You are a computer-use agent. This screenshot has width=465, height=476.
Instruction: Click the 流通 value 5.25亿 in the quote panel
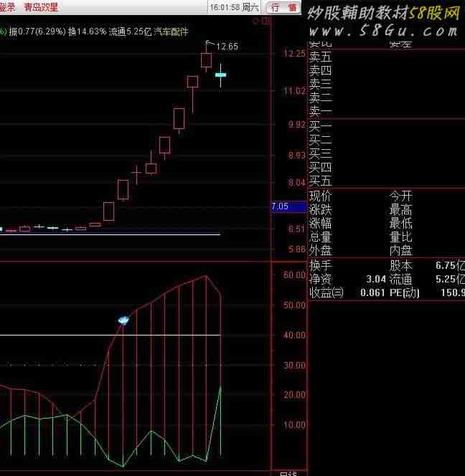coord(450,279)
